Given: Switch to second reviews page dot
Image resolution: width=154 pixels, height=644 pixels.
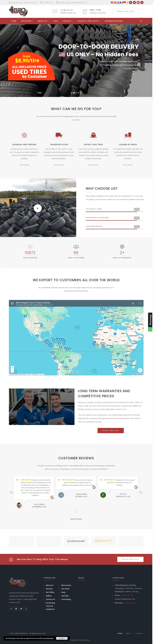Looking at the screenshot, I should 77,512.
